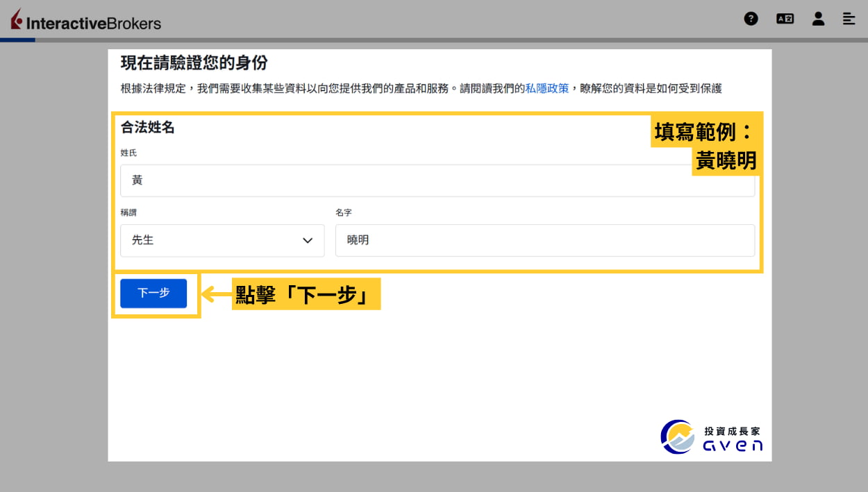
Task: Click the 姓氏 field label
Action: point(128,153)
